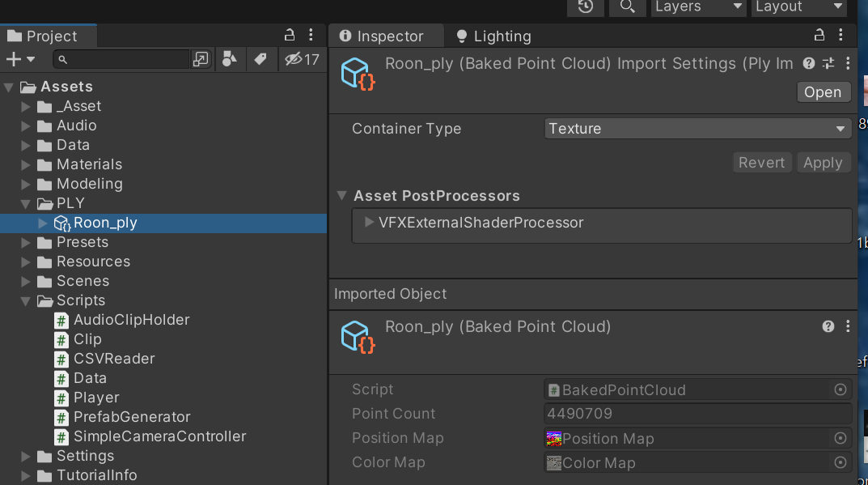Image resolution: width=868 pixels, height=485 pixels.
Task: Expand the VFXExternalShaderProcessor entry
Action: point(369,223)
